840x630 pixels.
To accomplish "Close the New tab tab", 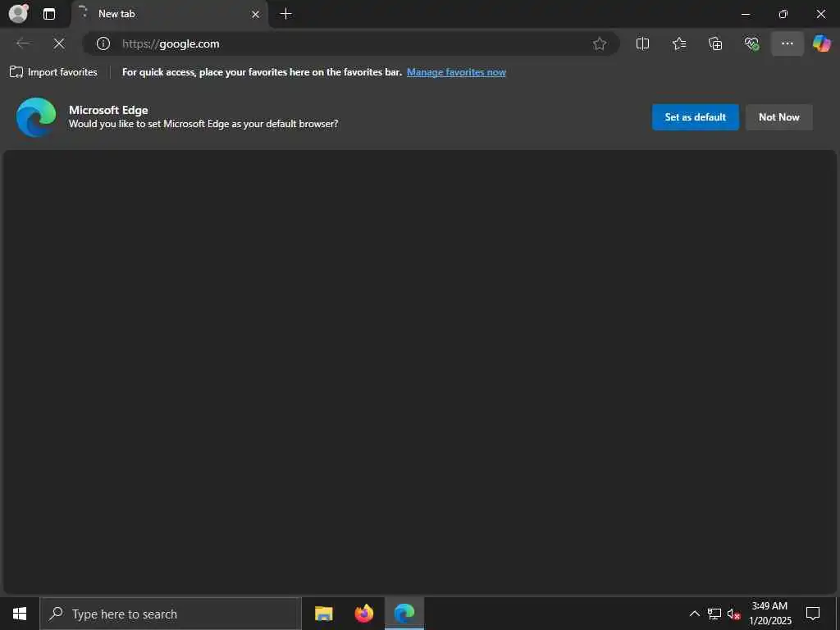I will [x=256, y=15].
